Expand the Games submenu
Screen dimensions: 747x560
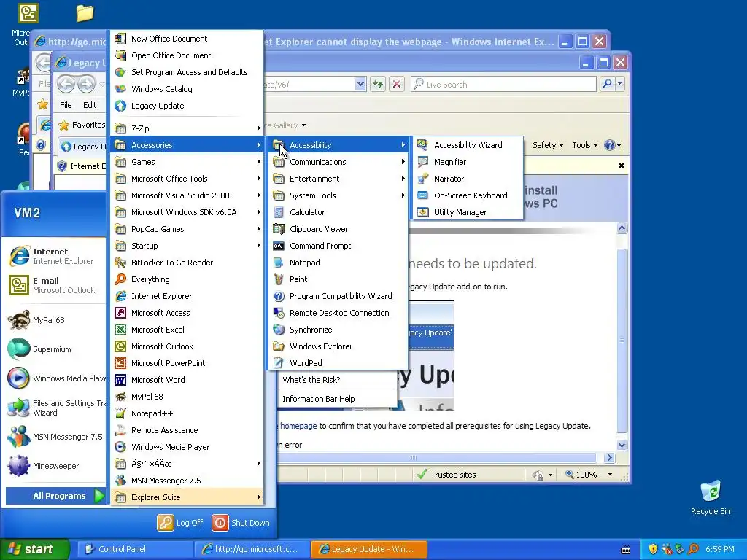pos(187,162)
